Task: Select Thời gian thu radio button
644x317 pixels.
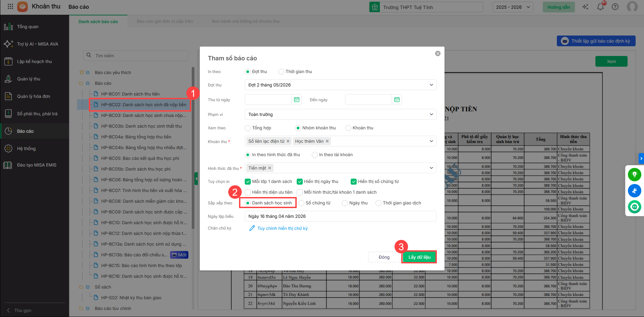Action: (281, 72)
